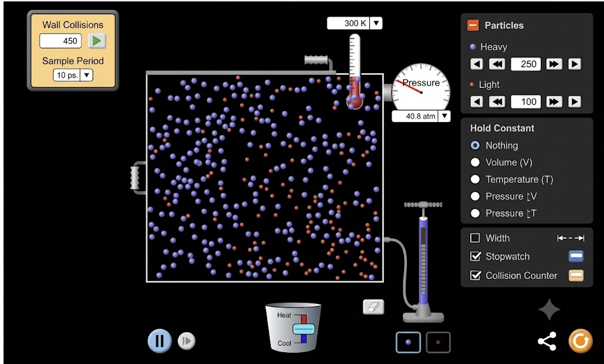Uncheck the Collision Counter checkbox

coord(475,275)
